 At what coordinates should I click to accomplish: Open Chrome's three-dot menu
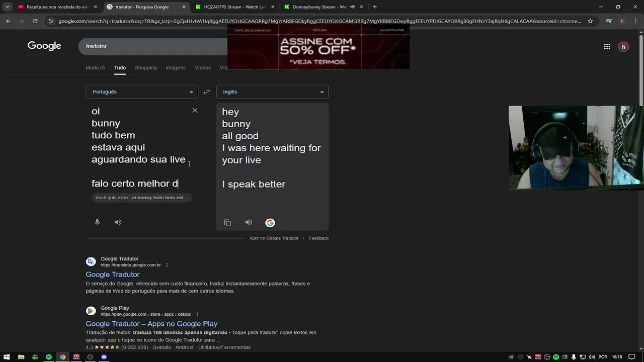coord(636,21)
